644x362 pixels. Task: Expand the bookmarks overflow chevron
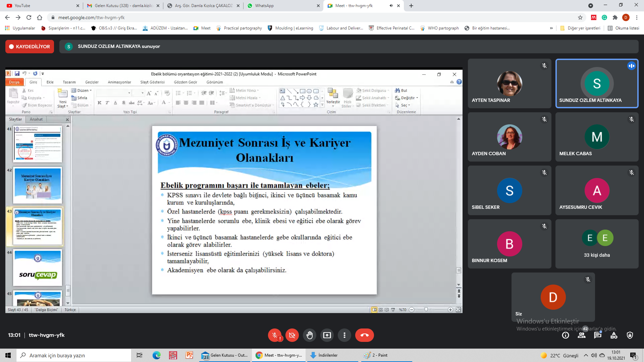551,28
